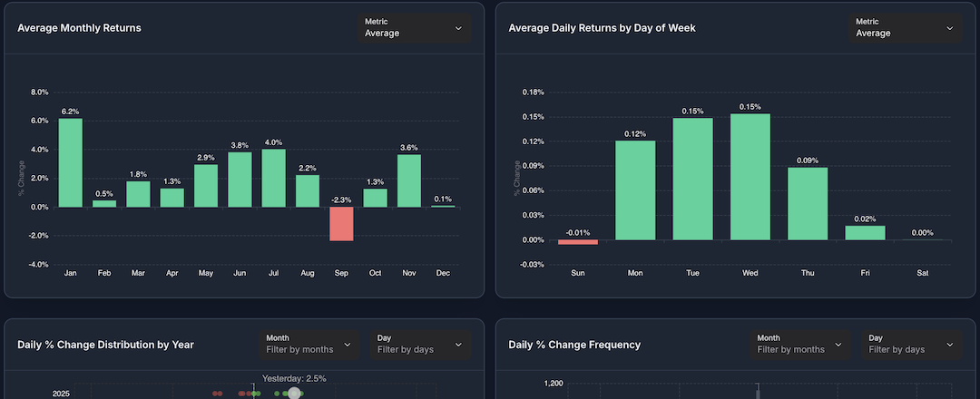Click the July 4.0% bar
980x399 pixels.
click(x=273, y=179)
